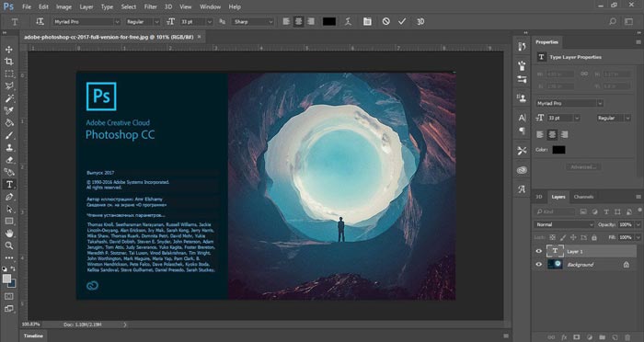644x342 pixels.
Task: Toggle lock image pixels brush icon
Action: (563, 237)
